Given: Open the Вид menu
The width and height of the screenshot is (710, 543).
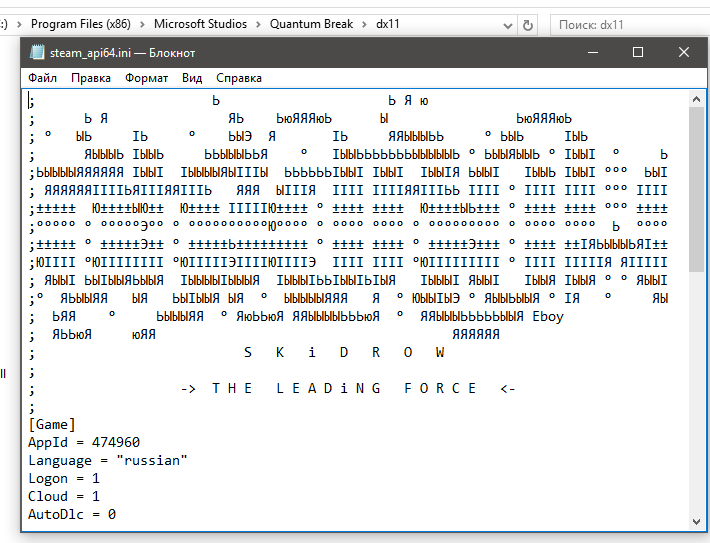Looking at the screenshot, I should 192,78.
